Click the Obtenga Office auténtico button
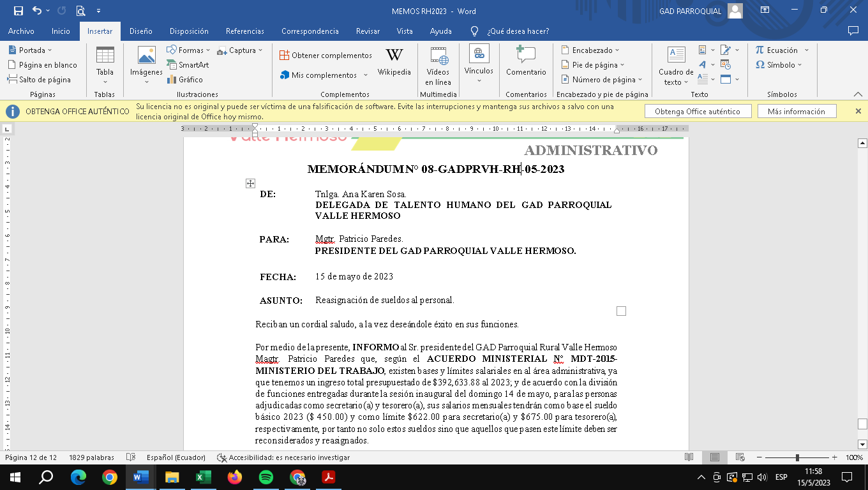 697,112
